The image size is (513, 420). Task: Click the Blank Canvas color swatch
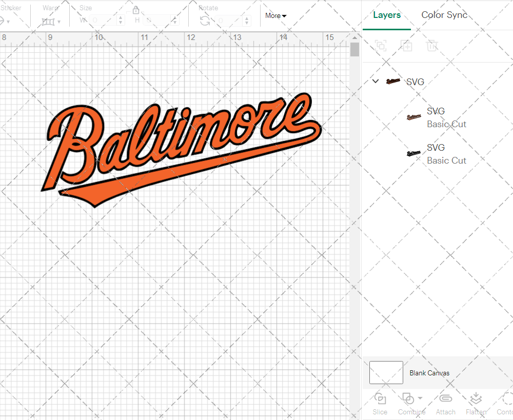coord(386,373)
